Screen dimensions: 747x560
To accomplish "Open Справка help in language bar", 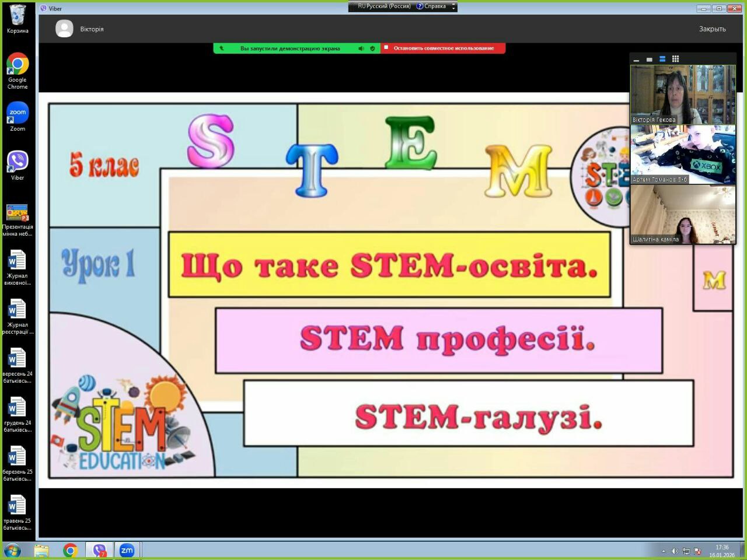I will click(432, 6).
